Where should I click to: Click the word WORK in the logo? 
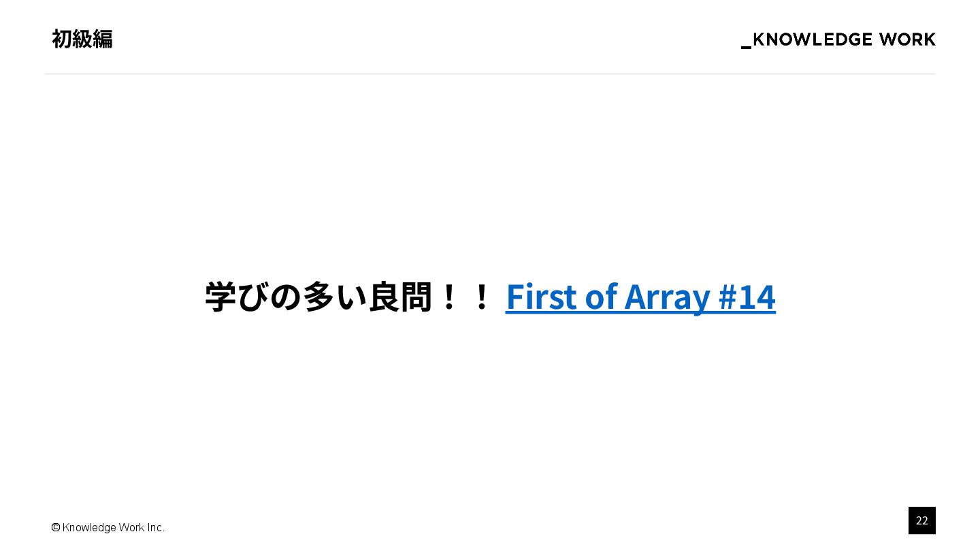pos(907,39)
